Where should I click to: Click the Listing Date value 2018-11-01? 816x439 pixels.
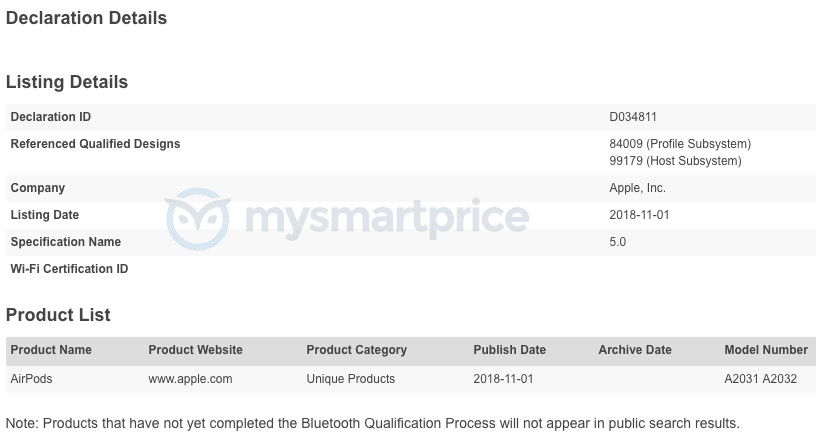click(x=640, y=215)
